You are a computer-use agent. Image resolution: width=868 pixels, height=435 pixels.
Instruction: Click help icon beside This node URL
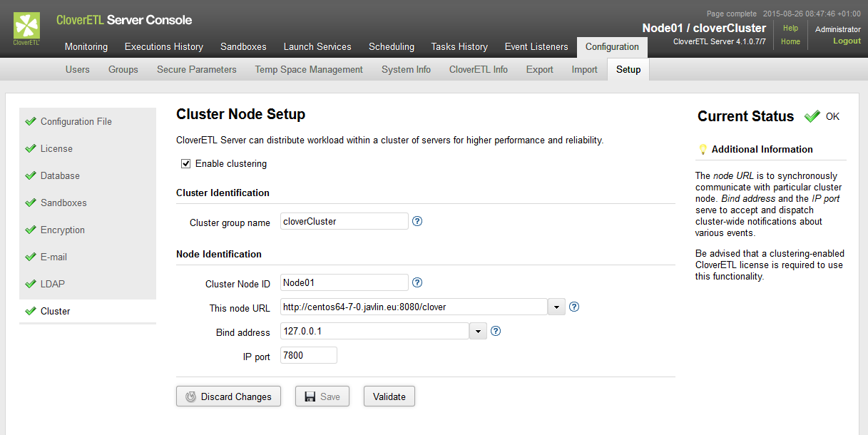(x=573, y=307)
